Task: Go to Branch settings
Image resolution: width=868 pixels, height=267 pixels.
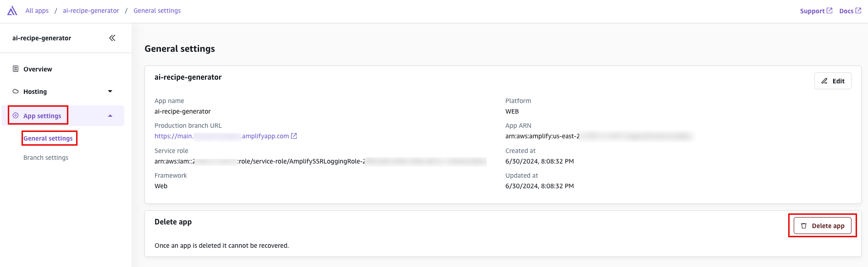Action: [46, 158]
